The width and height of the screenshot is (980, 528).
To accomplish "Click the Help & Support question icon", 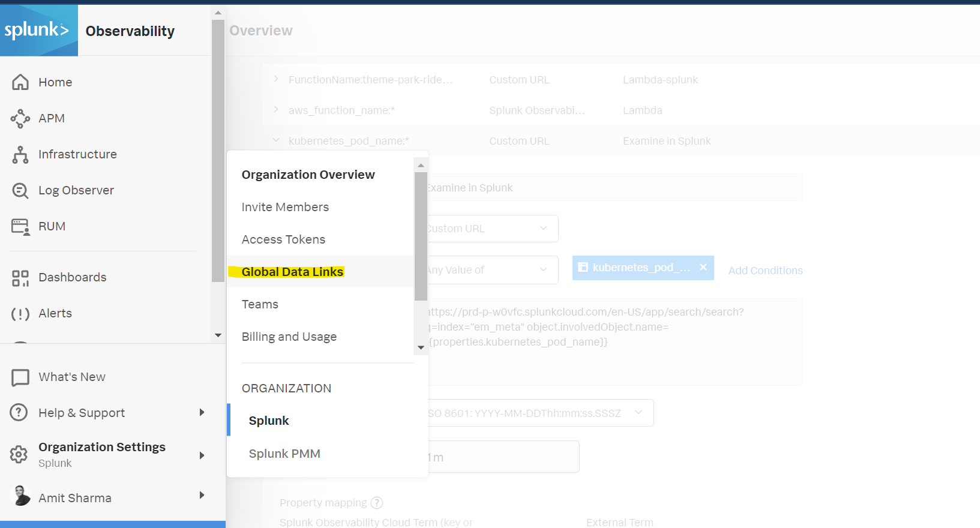I will pyautogui.click(x=19, y=412).
